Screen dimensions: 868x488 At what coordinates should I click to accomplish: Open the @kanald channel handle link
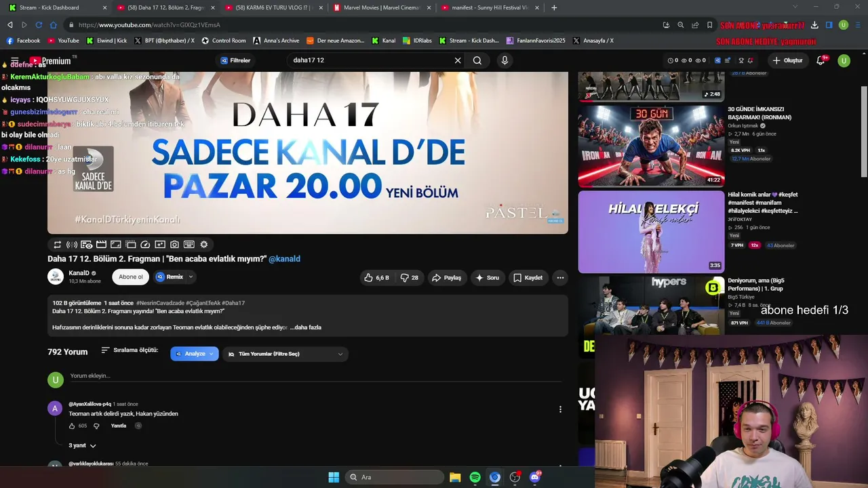click(284, 259)
